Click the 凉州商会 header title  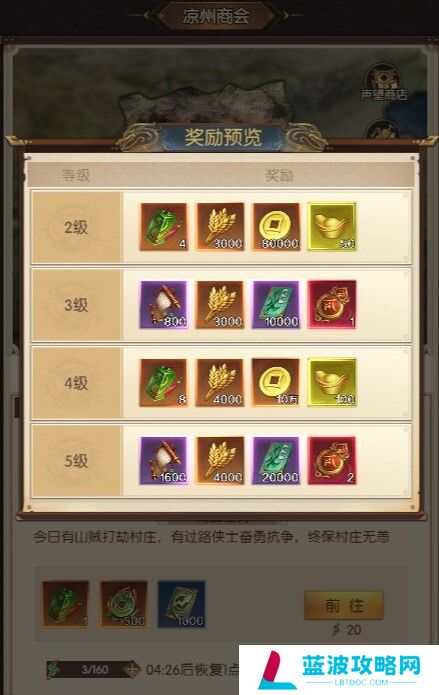point(216,16)
